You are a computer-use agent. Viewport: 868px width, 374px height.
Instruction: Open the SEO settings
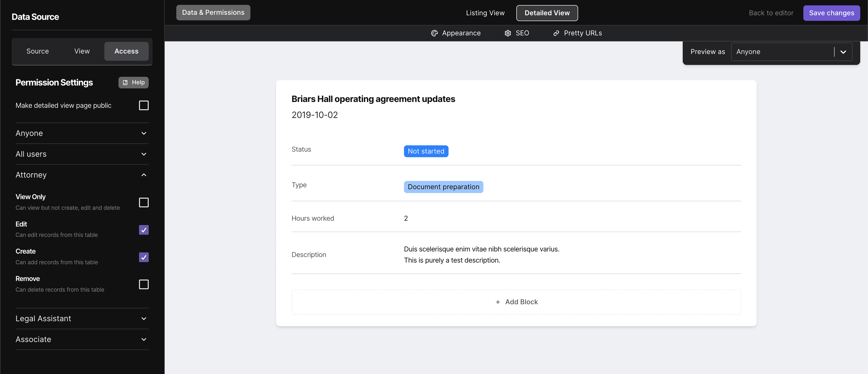[x=517, y=33]
